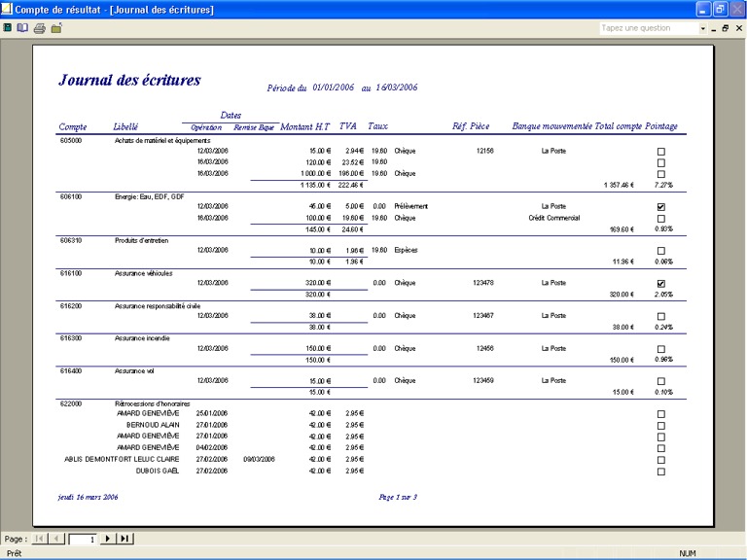Maximize the Compte de résultat window
The image size is (747, 560).
point(721,9)
